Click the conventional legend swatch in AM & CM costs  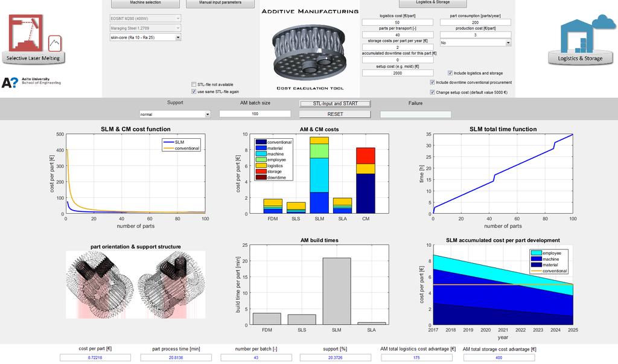click(261, 142)
